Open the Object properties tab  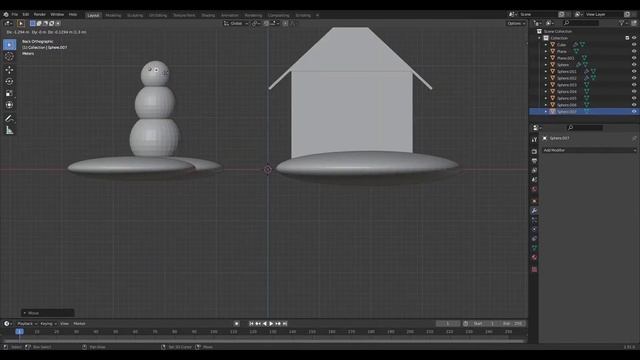534,201
